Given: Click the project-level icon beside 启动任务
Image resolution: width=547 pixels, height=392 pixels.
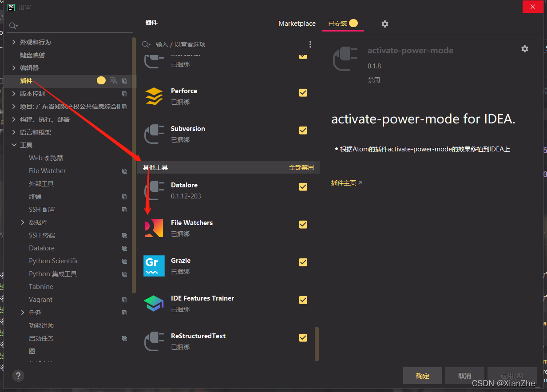Looking at the screenshot, I should (x=124, y=338).
